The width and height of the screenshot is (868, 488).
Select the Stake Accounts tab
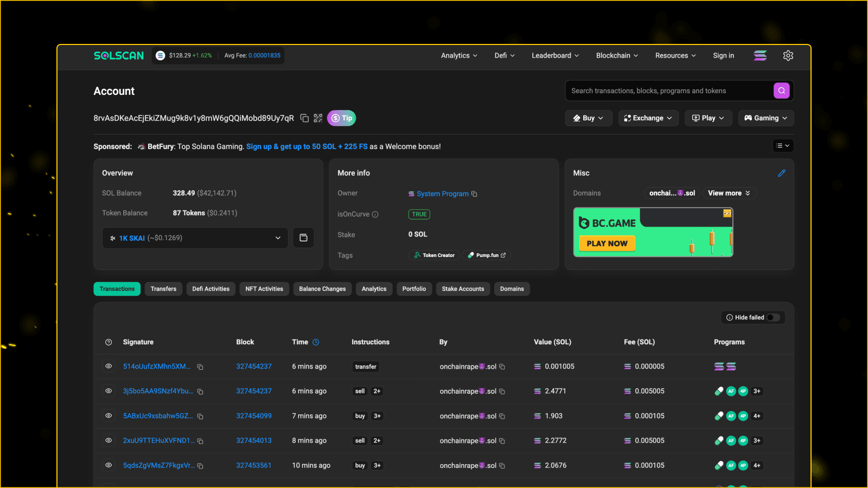coord(463,289)
